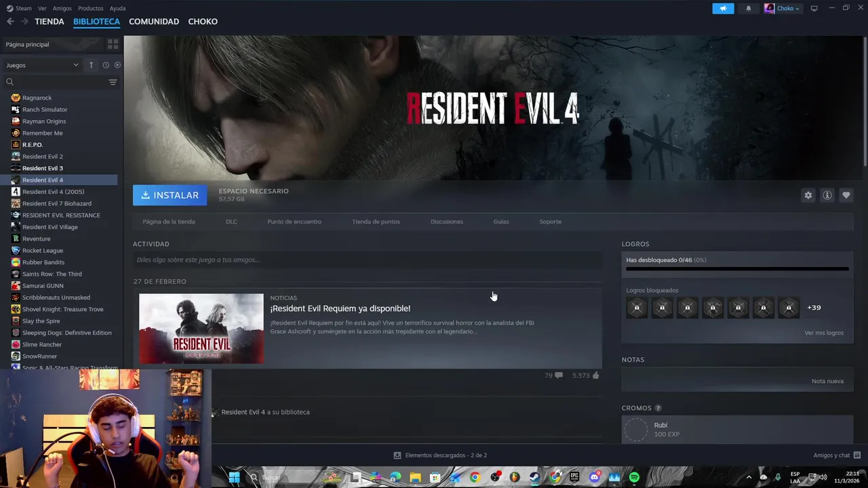Toggle the recent activity clock filter
This screenshot has width=868, height=488.
coord(106,65)
